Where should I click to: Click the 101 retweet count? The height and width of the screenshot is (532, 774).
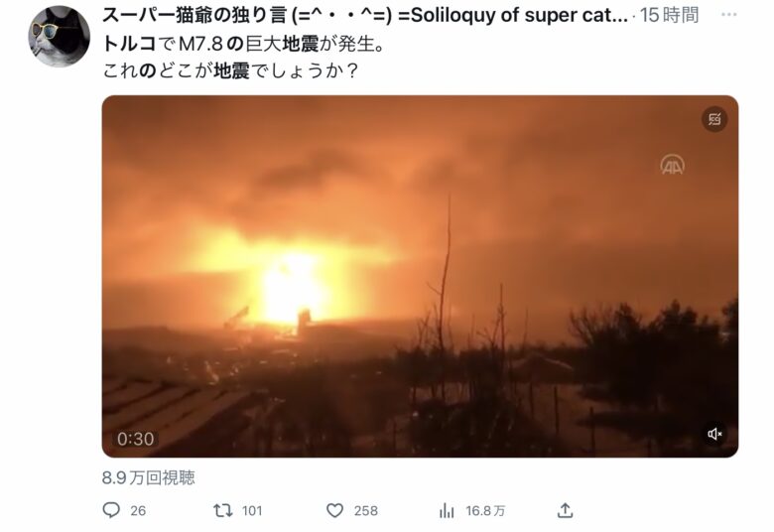[x=252, y=511]
